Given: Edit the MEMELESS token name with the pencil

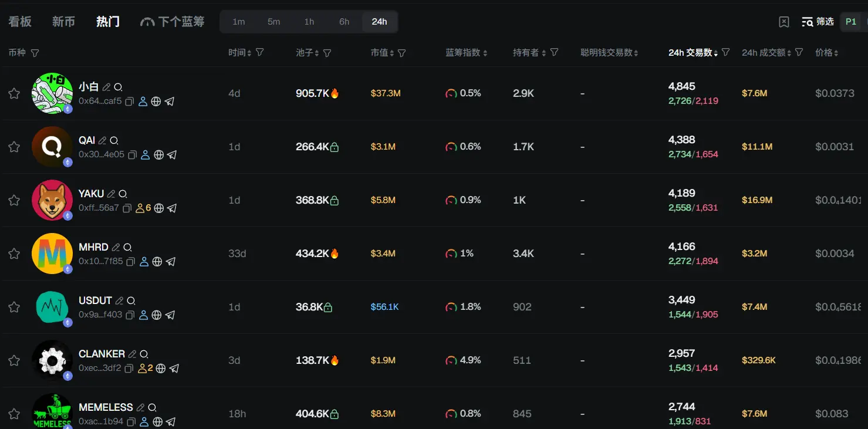Looking at the screenshot, I should pos(140,407).
